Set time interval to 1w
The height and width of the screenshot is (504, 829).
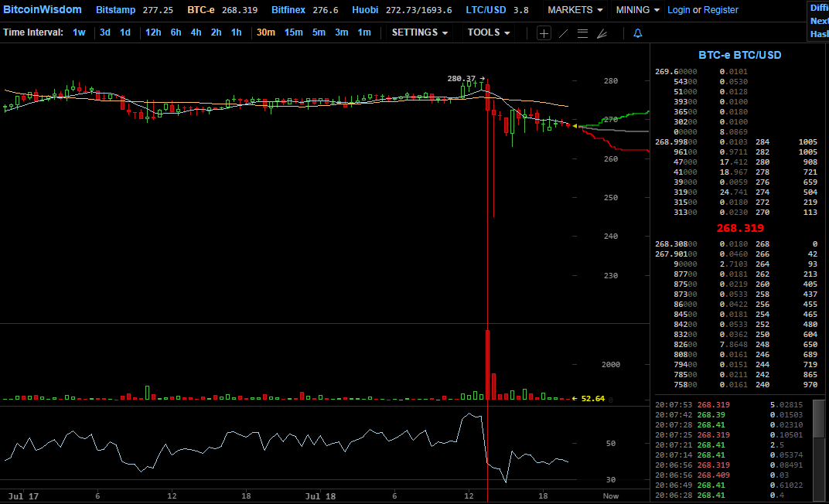[79, 32]
